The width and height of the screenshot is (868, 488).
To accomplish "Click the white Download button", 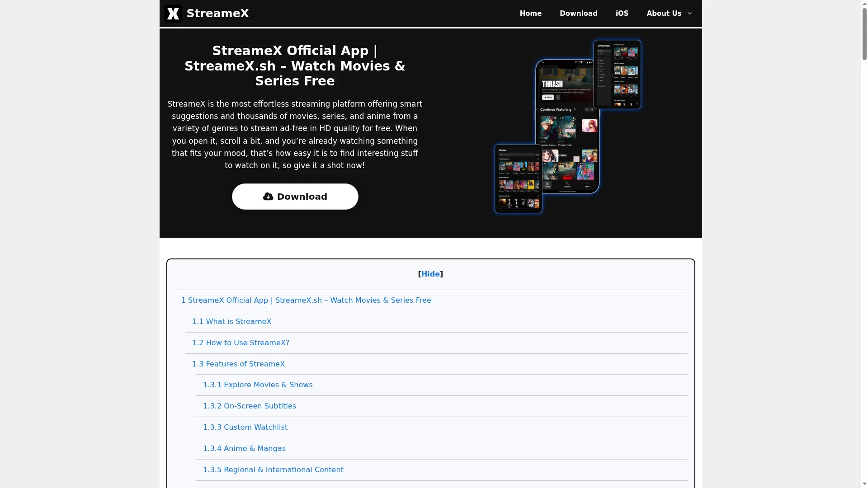I will [295, 197].
